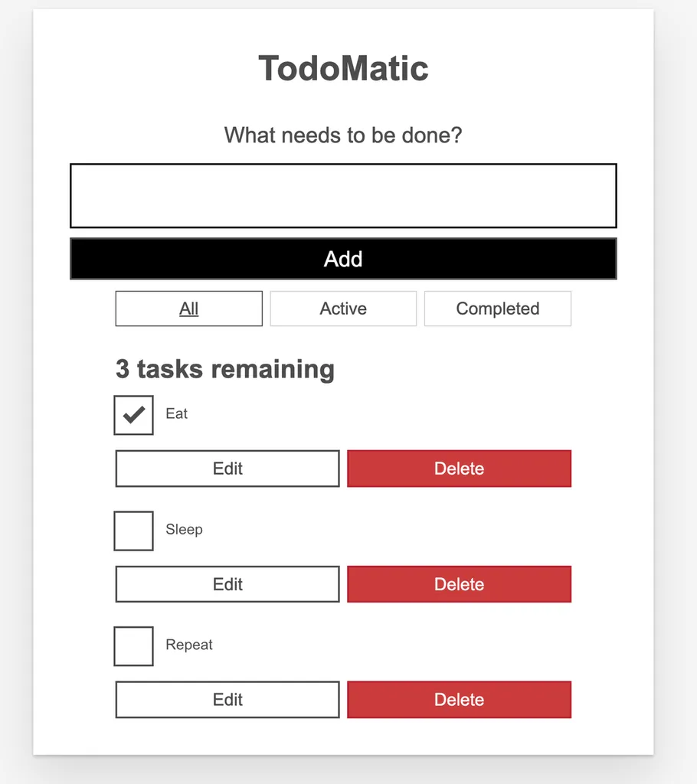697x784 pixels.
Task: Delete the Repeat task
Action: [x=459, y=700]
